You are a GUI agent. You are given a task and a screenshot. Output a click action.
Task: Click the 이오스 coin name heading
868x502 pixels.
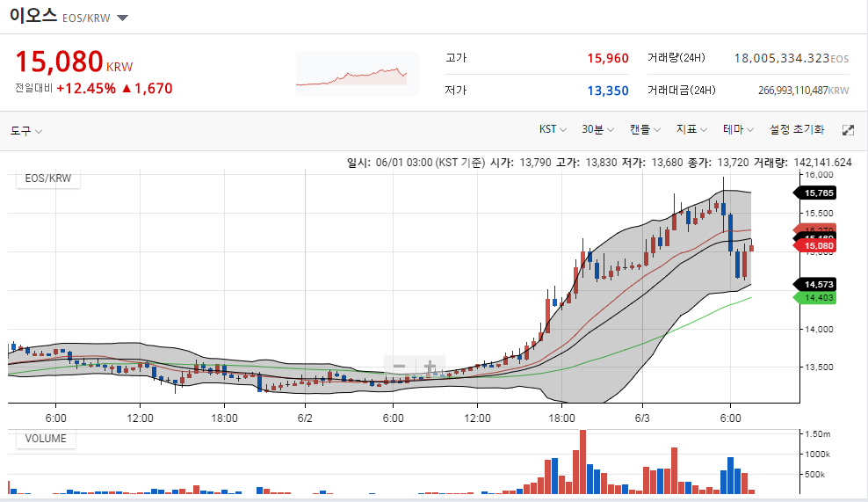pyautogui.click(x=33, y=15)
